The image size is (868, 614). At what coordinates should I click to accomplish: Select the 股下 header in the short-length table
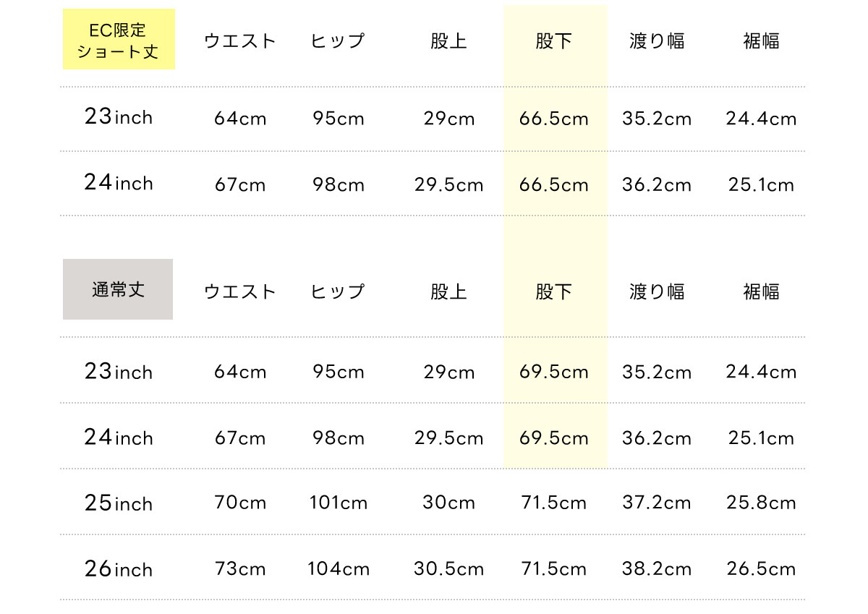coord(554,41)
